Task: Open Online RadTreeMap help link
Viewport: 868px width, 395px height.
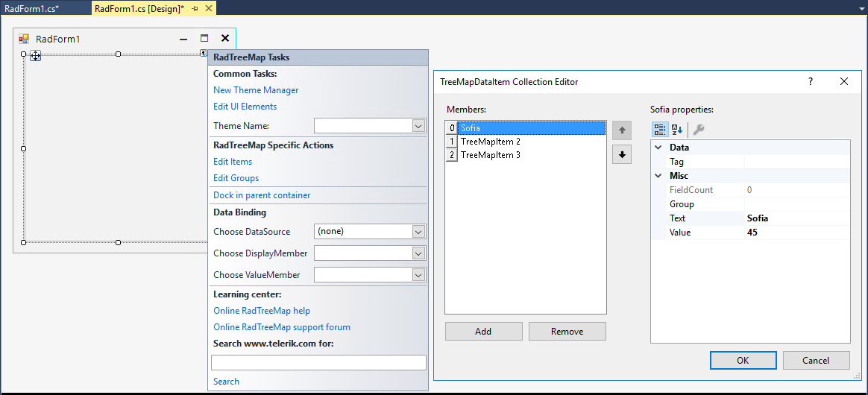Action: coord(262,311)
